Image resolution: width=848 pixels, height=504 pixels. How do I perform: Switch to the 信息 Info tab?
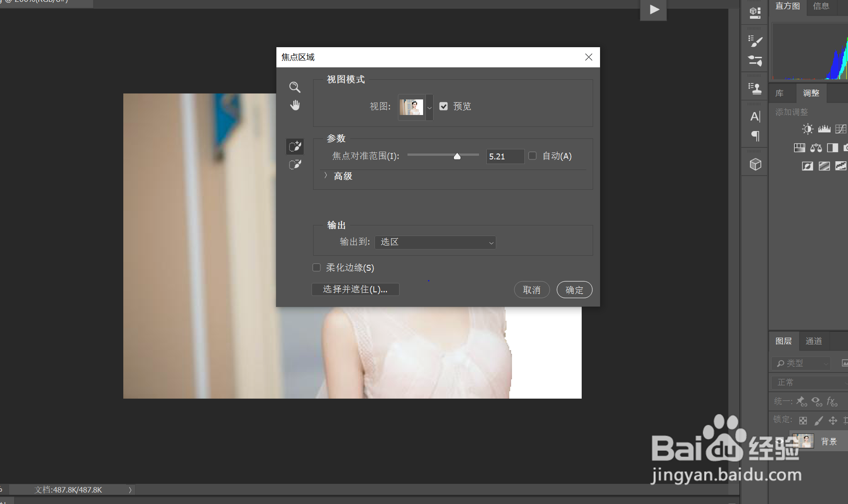pos(820,6)
